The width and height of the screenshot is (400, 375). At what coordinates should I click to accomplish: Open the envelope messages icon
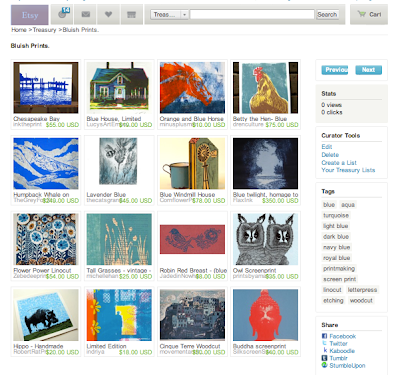pos(86,14)
